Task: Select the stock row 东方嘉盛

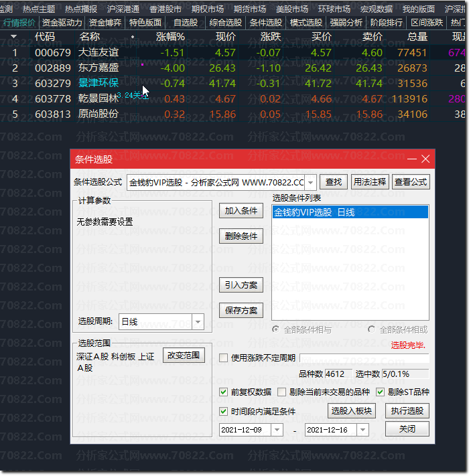Action: coord(232,68)
